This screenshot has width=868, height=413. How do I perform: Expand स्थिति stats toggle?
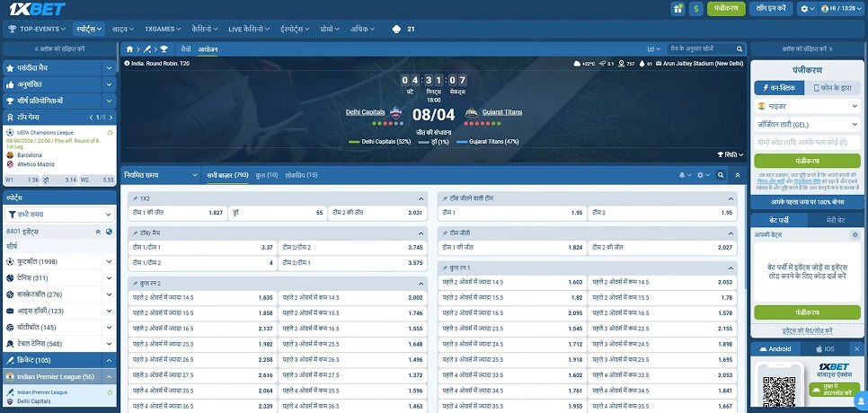[731, 154]
